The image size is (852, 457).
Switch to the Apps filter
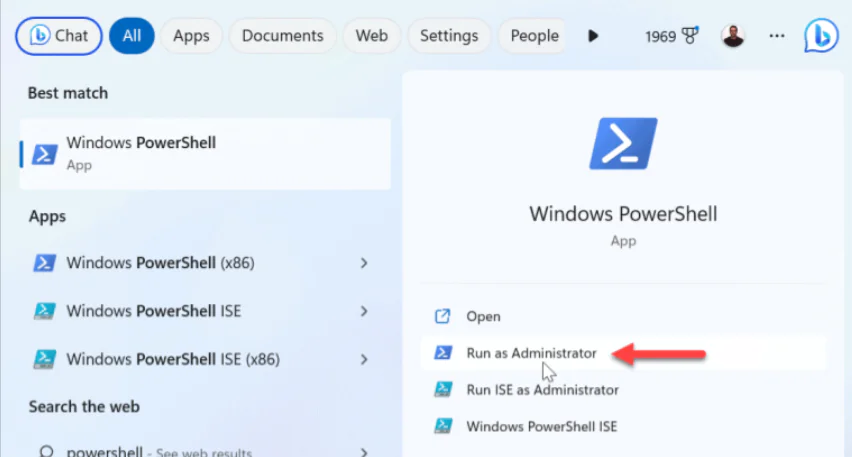191,36
